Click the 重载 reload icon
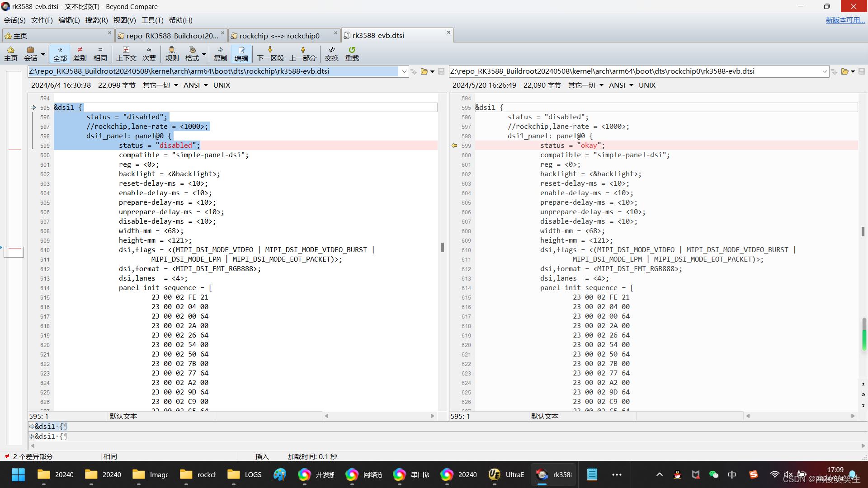Screen dimensions: 868x488 tap(352, 53)
